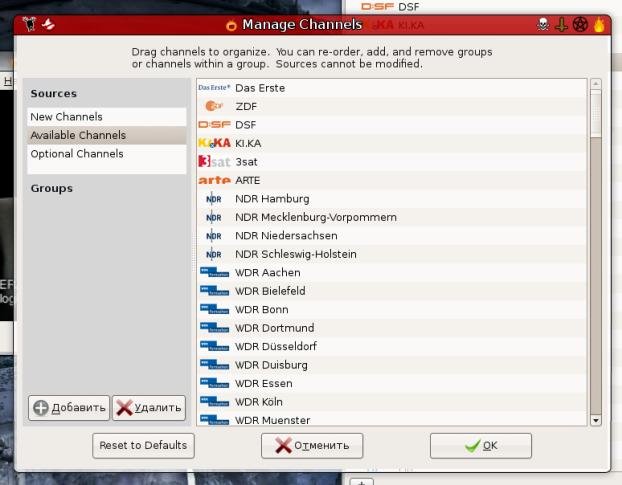Click the skull icon in title bar
This screenshot has height=485, width=622.
pos(543,25)
